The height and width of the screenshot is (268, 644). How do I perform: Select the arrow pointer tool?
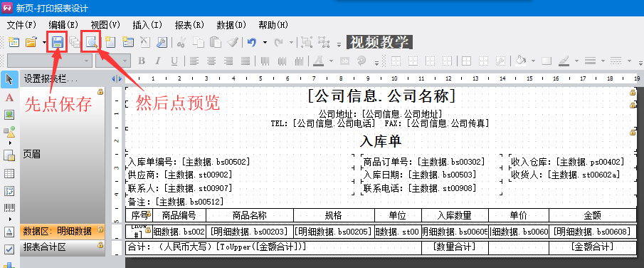[x=9, y=79]
